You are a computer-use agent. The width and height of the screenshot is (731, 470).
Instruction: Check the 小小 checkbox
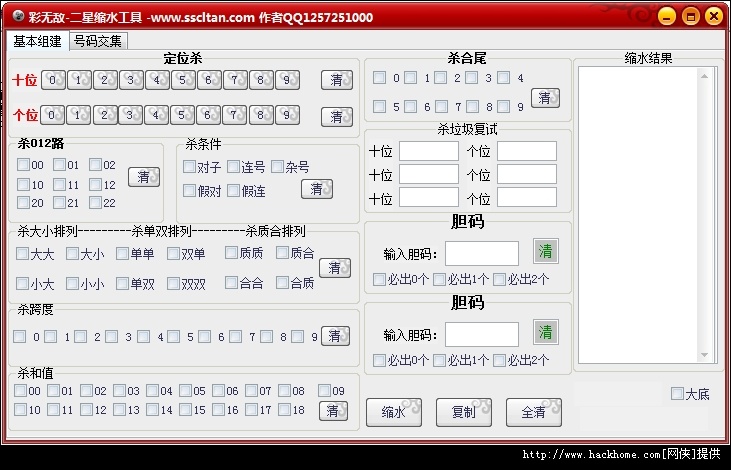tap(72, 283)
